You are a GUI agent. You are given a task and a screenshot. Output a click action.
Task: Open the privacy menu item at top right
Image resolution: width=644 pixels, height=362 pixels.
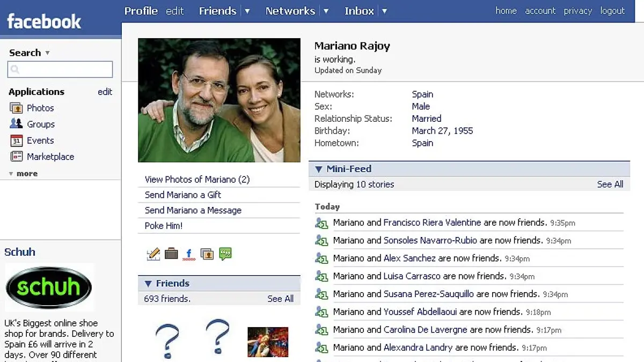[x=577, y=11]
